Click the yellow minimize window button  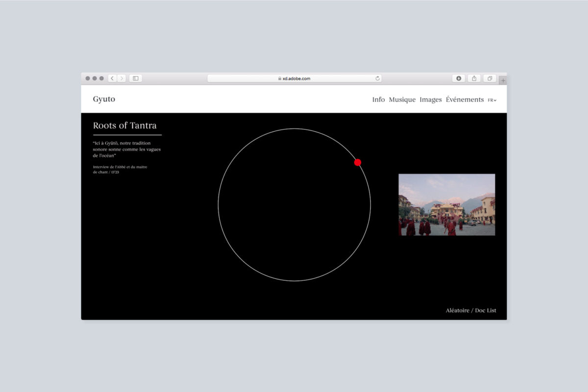(x=95, y=78)
